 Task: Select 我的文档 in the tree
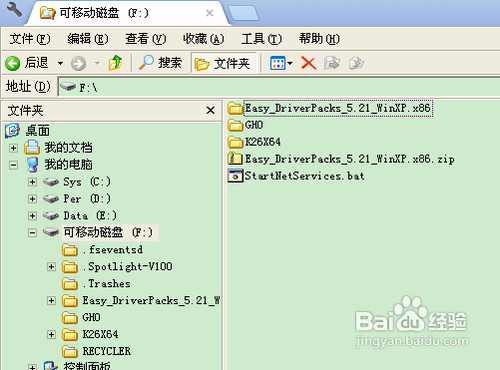pyautogui.click(x=68, y=147)
